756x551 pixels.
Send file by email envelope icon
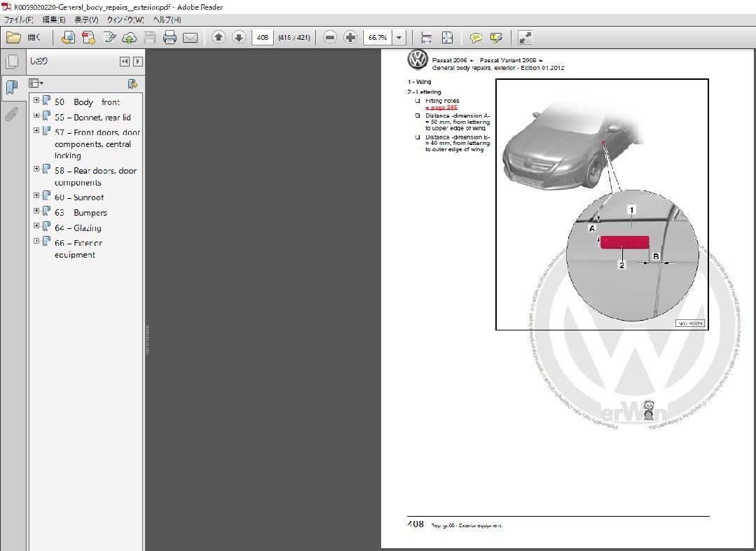[191, 38]
